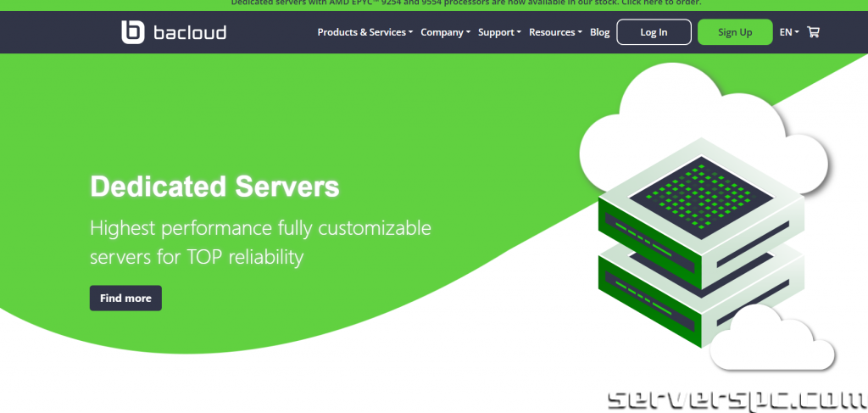Click the small cloud below the servers

pos(771,343)
